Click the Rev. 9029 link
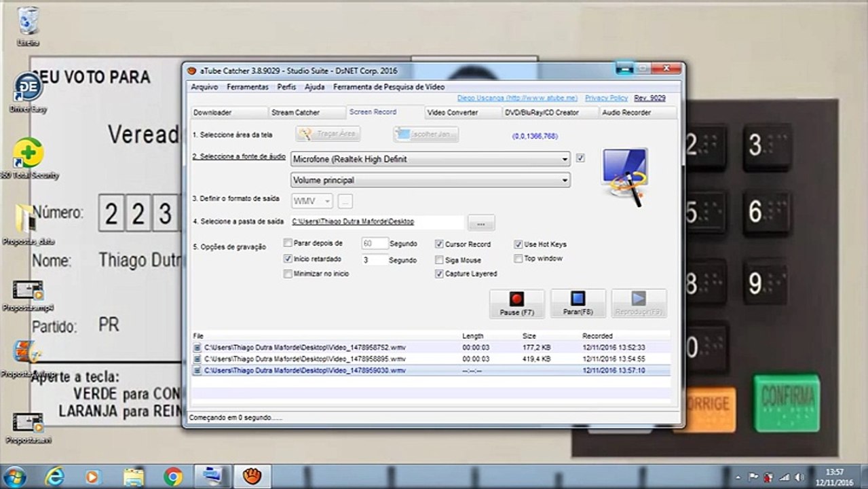This screenshot has width=868, height=489. [649, 98]
